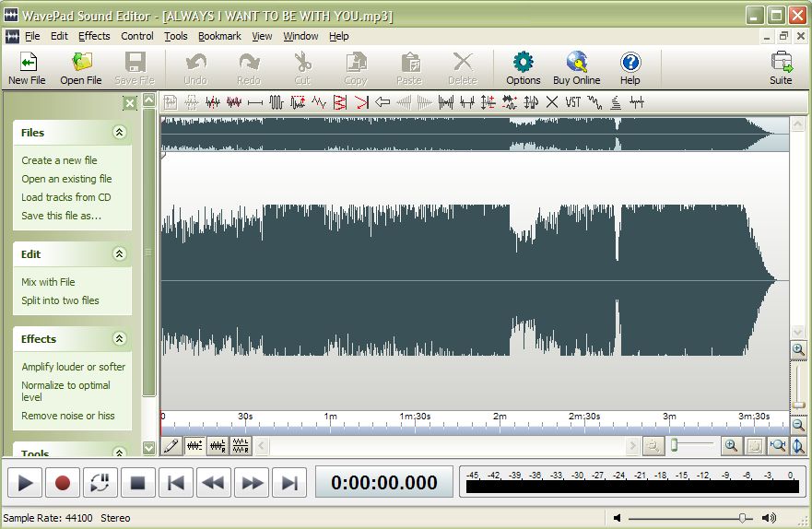Select the pencil edit tool
This screenshot has height=529, width=812.
coord(171,446)
